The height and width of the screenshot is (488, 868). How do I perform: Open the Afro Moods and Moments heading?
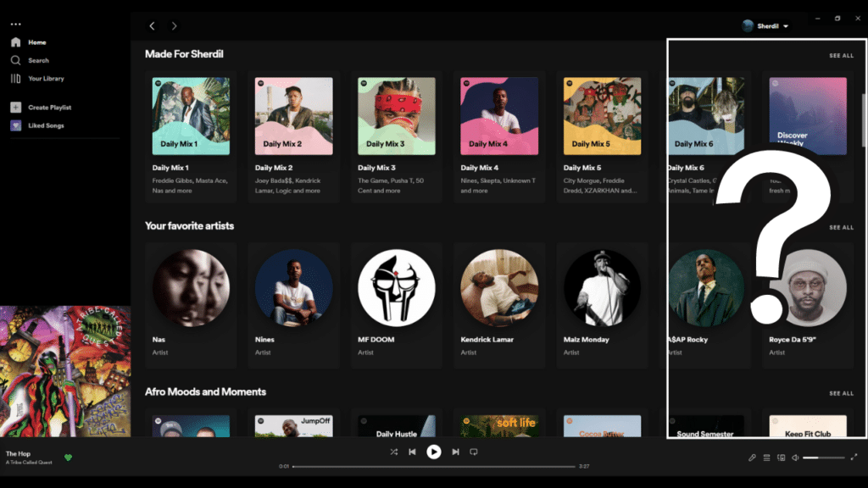click(205, 391)
